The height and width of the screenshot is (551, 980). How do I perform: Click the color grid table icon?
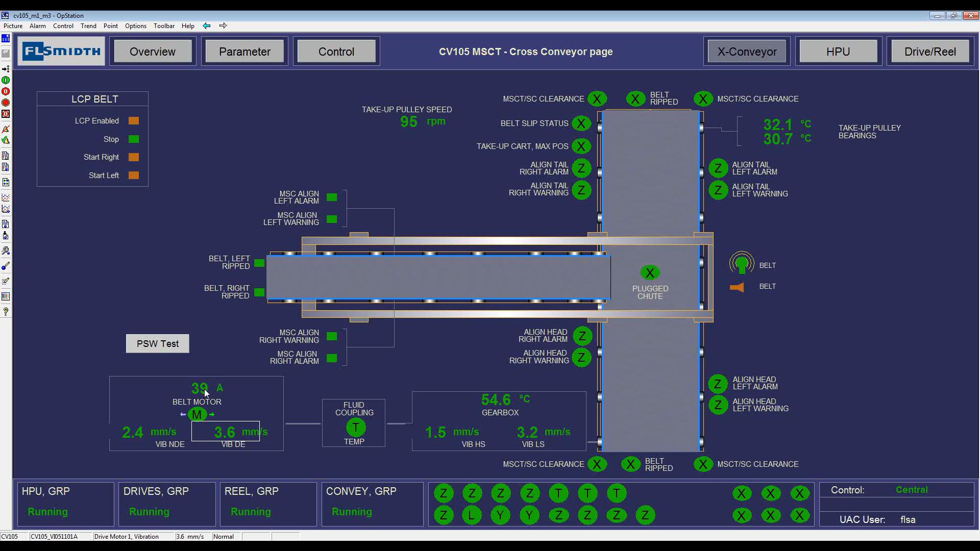pos(6,296)
